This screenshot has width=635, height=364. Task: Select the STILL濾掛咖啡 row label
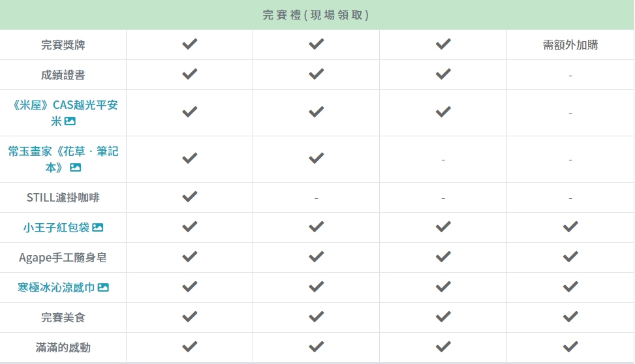click(63, 197)
